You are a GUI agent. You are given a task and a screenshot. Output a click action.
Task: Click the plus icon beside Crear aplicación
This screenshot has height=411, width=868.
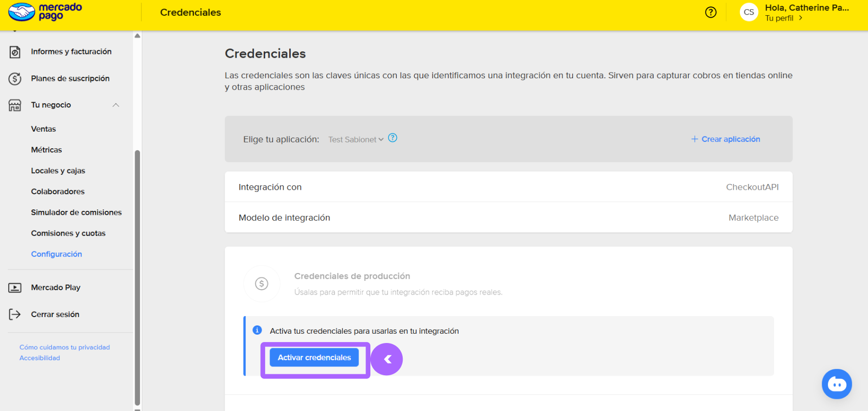[694, 139]
